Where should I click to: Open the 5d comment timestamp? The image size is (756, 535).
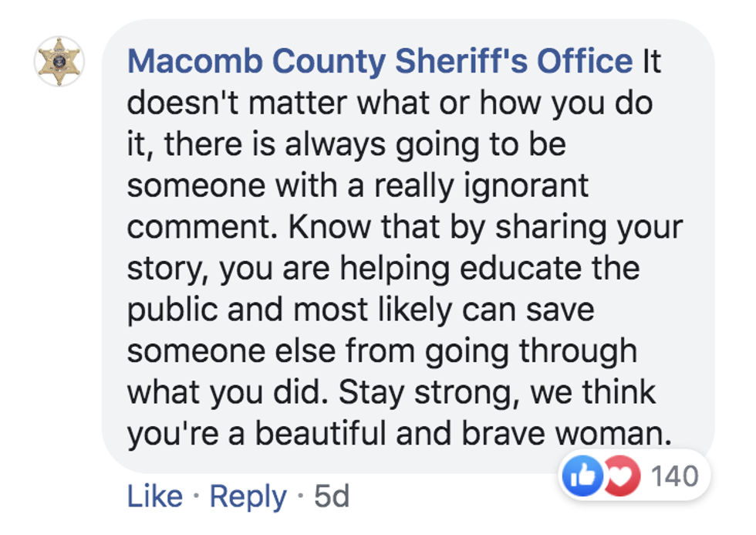click(332, 497)
